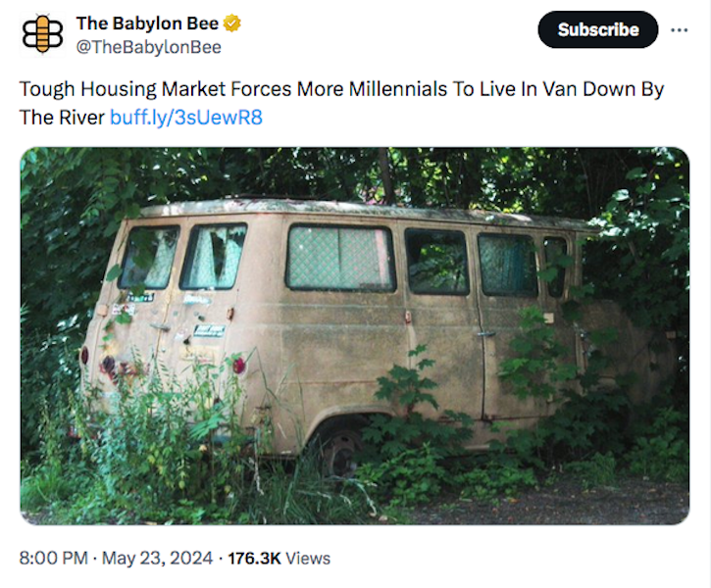Click the word "Views" under the photo
711x588 pixels.
click(x=308, y=558)
